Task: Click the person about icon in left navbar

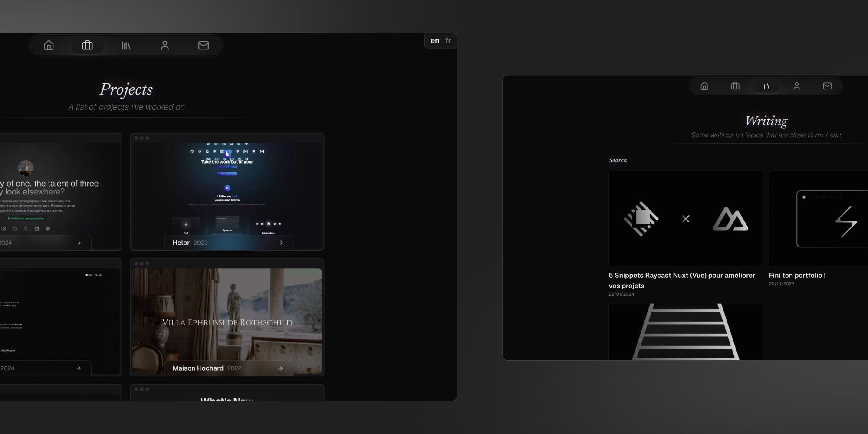Action: point(165,46)
